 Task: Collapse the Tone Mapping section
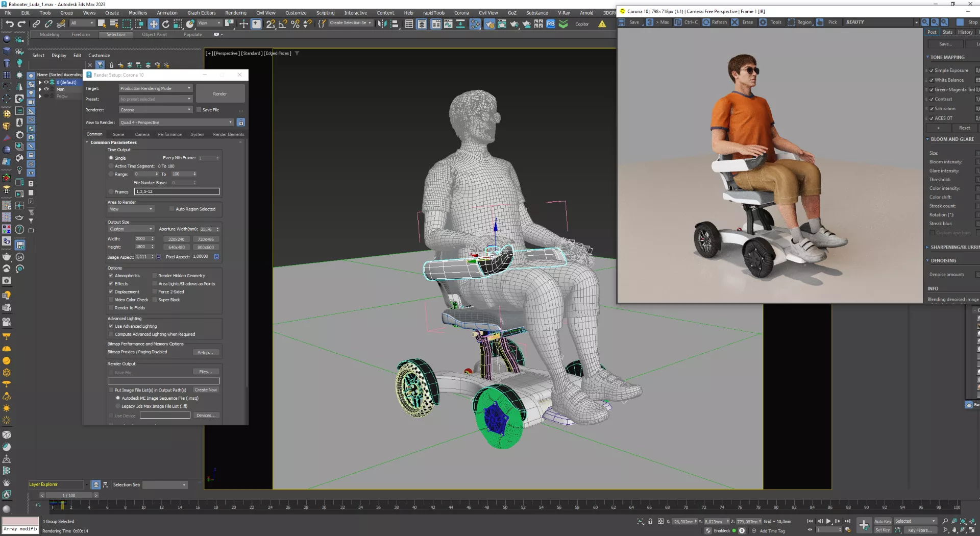pos(947,57)
